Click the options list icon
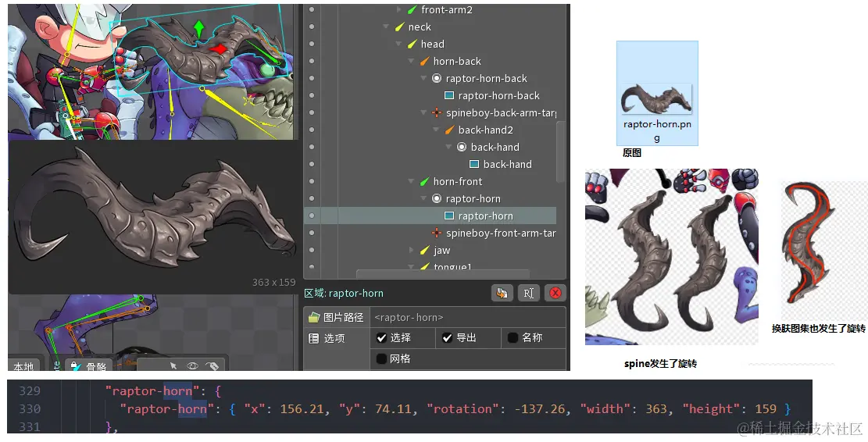Screen dimensions: 868x442 tap(314, 338)
